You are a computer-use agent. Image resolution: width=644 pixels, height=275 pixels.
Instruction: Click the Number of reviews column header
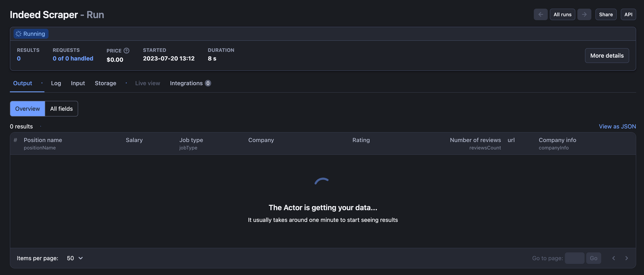475,143
